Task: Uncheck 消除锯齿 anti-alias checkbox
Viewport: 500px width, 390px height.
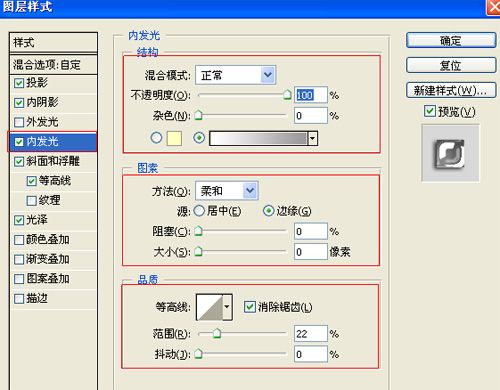Action: tap(249, 307)
